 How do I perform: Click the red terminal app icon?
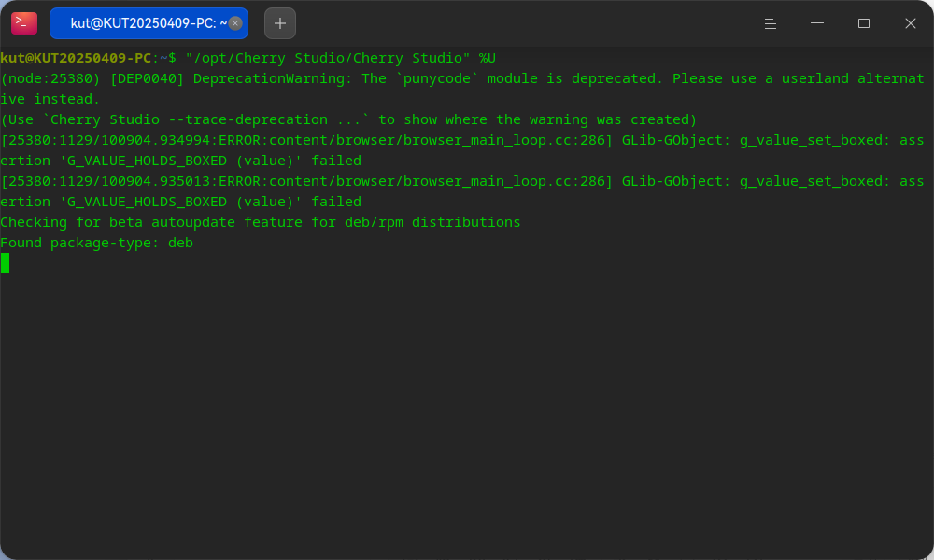pos(24,23)
